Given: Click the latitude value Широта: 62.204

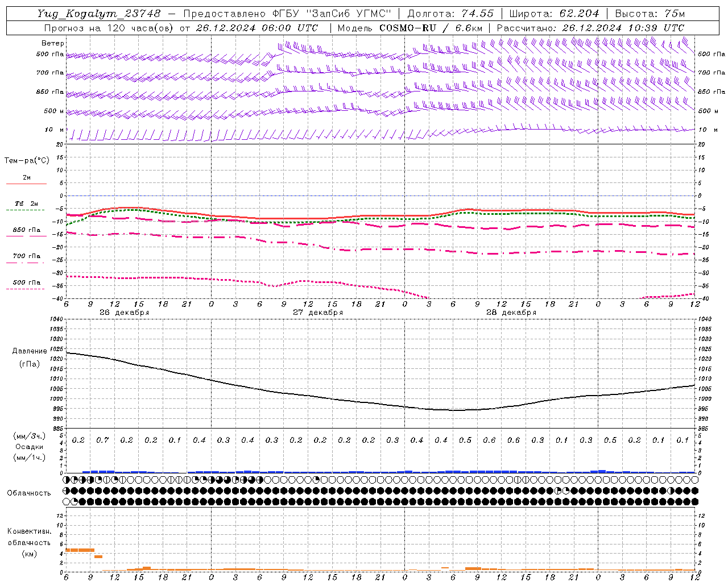Looking at the screenshot, I should [554, 14].
